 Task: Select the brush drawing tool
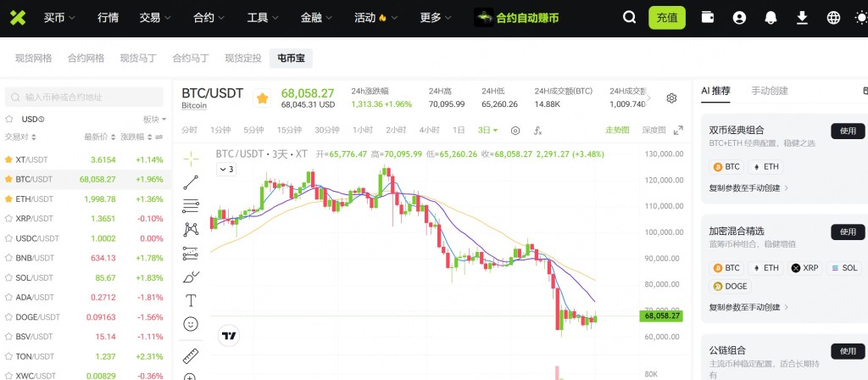click(191, 277)
